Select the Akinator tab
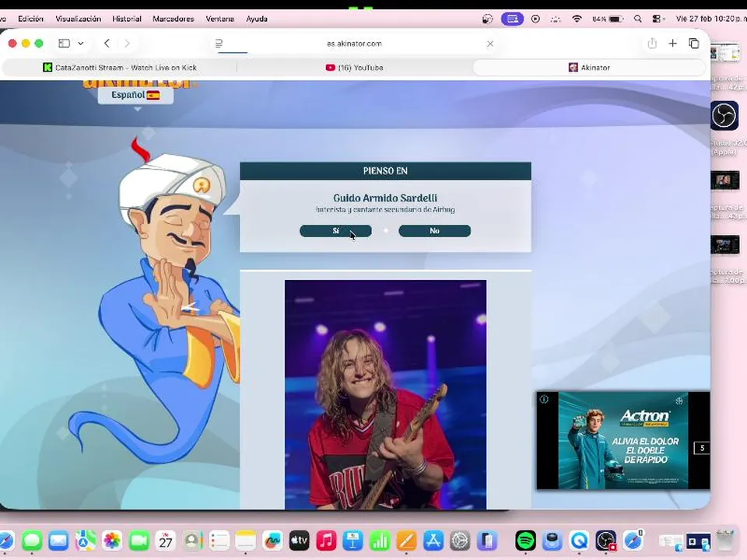 click(589, 68)
